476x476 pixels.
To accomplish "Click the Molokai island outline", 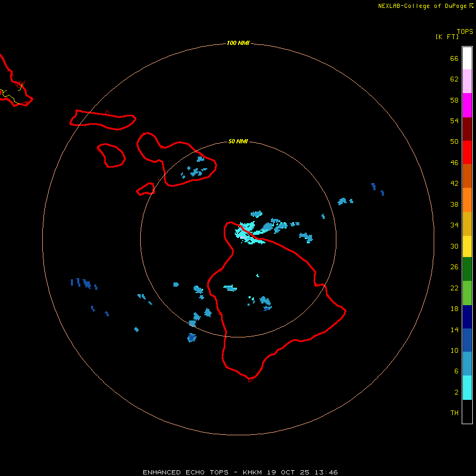I will pyautogui.click(x=103, y=120).
